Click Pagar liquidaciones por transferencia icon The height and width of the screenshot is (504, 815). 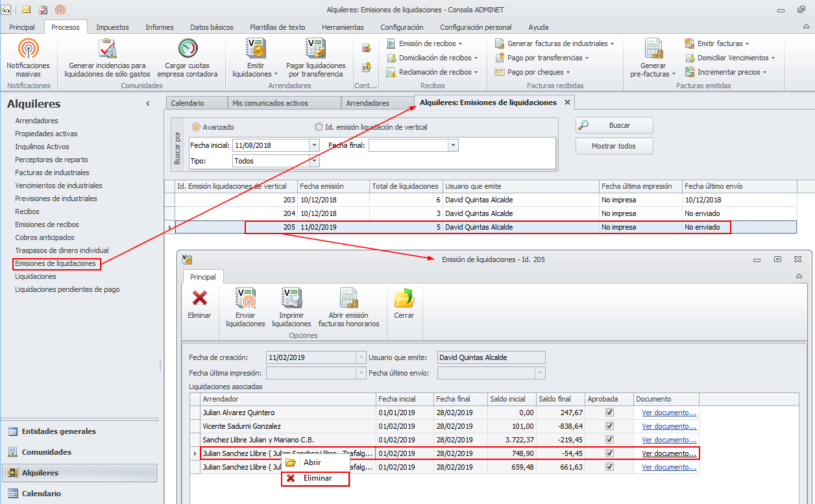coord(315,49)
